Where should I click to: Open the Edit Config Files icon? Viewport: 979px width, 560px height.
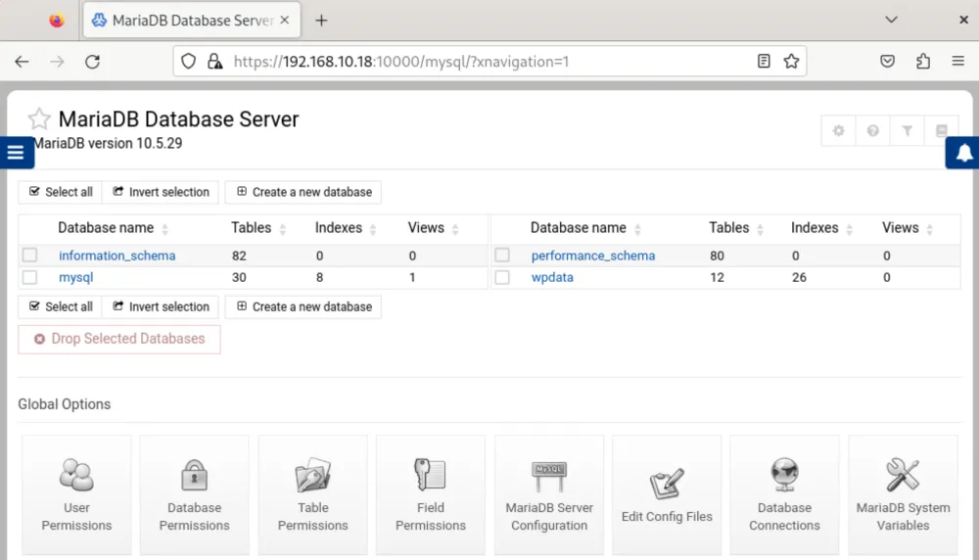coord(666,493)
